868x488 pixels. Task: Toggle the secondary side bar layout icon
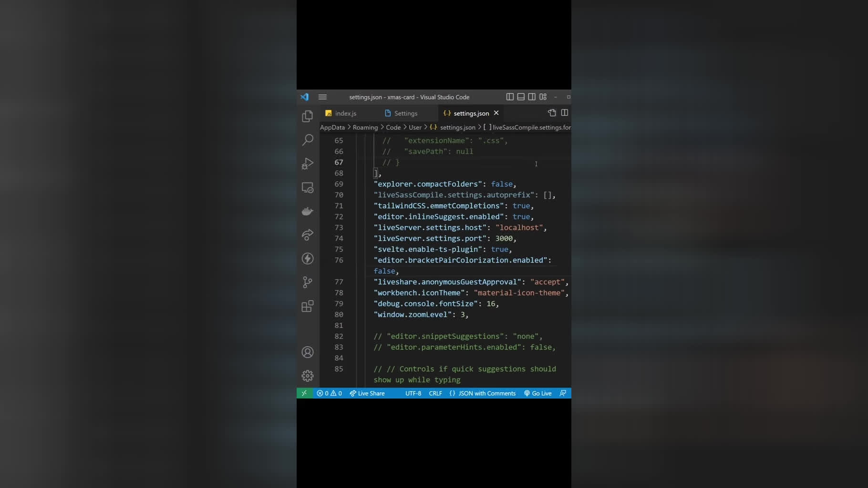click(532, 97)
